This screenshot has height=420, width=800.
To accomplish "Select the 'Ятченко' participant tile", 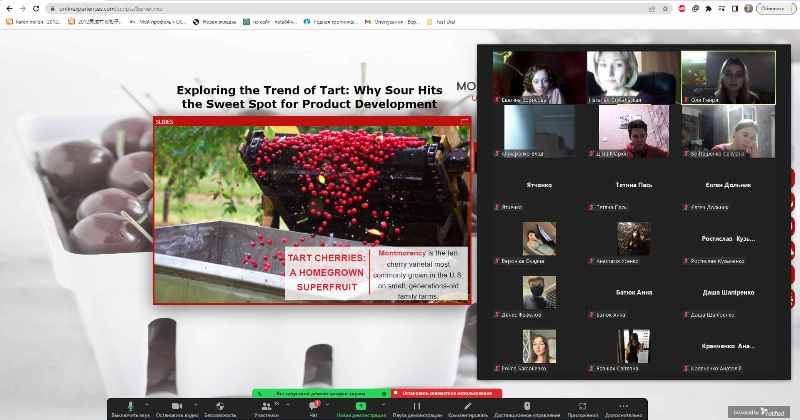I will 539,185.
